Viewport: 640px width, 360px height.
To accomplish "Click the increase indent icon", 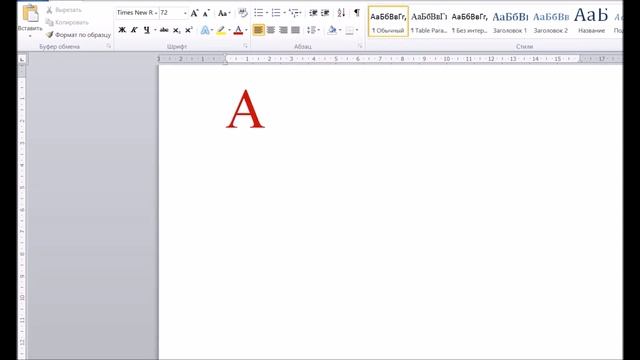I will click(x=325, y=13).
